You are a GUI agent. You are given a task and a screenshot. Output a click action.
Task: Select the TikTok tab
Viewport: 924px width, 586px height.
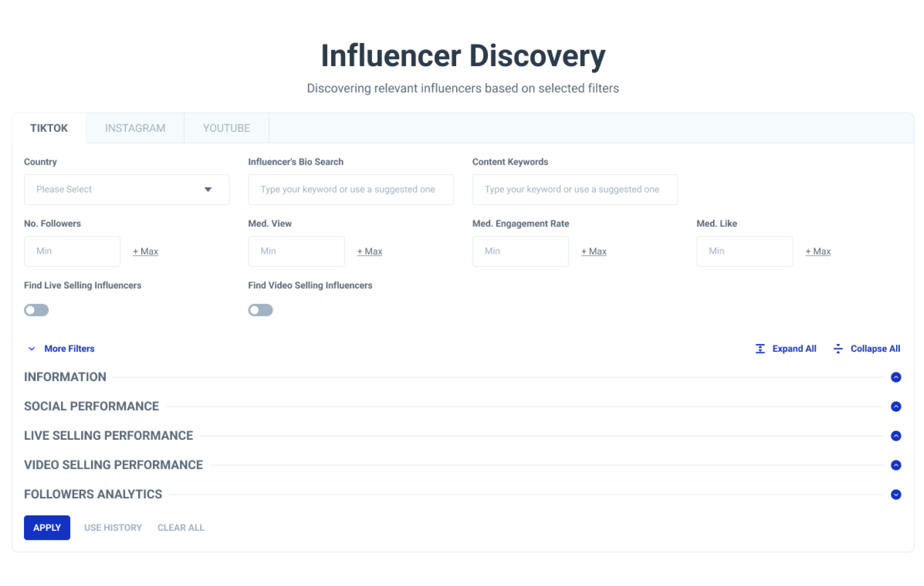49,128
